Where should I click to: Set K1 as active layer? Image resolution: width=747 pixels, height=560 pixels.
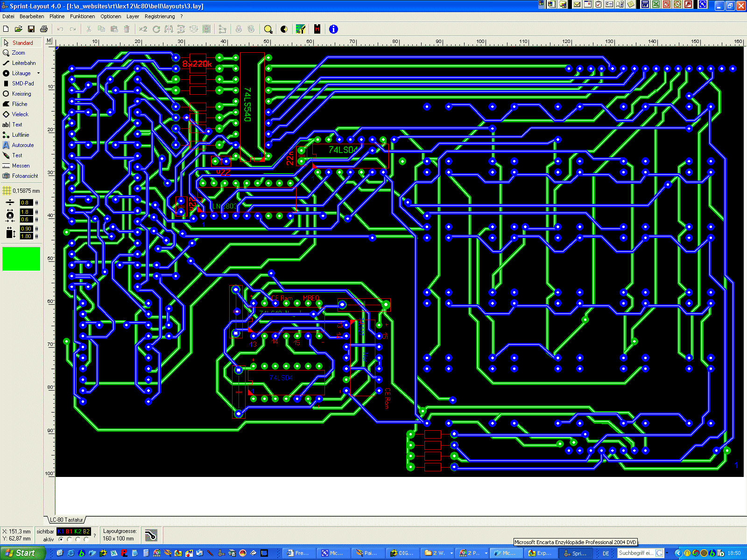[61, 539]
